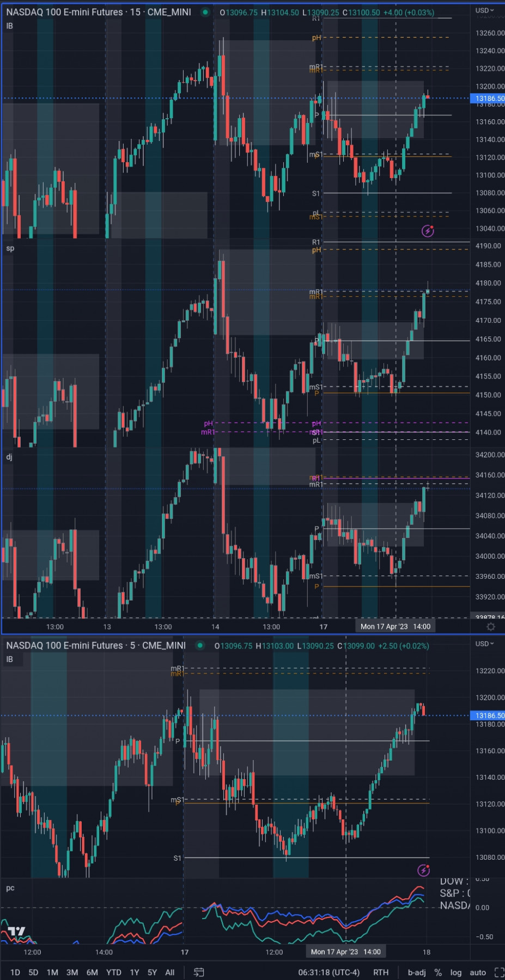The image size is (505, 980).
Task: Open USD currency dropdown on lower chart
Action: point(484,644)
